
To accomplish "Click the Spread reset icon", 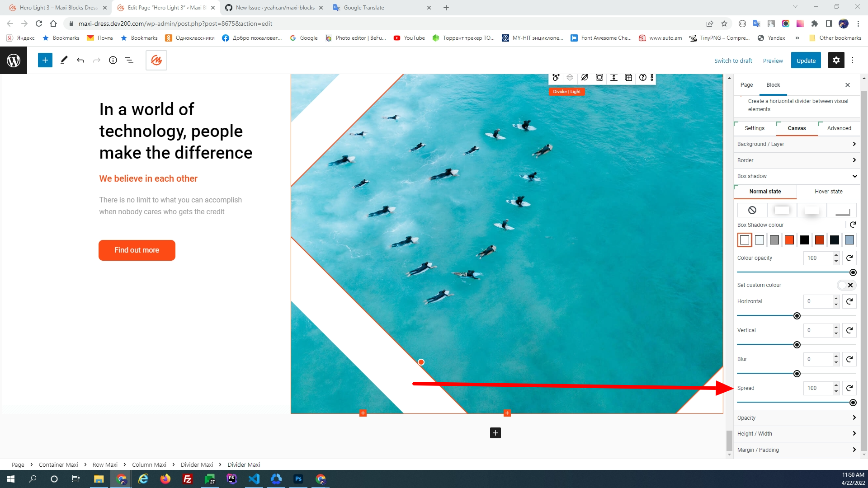I will (x=849, y=388).
